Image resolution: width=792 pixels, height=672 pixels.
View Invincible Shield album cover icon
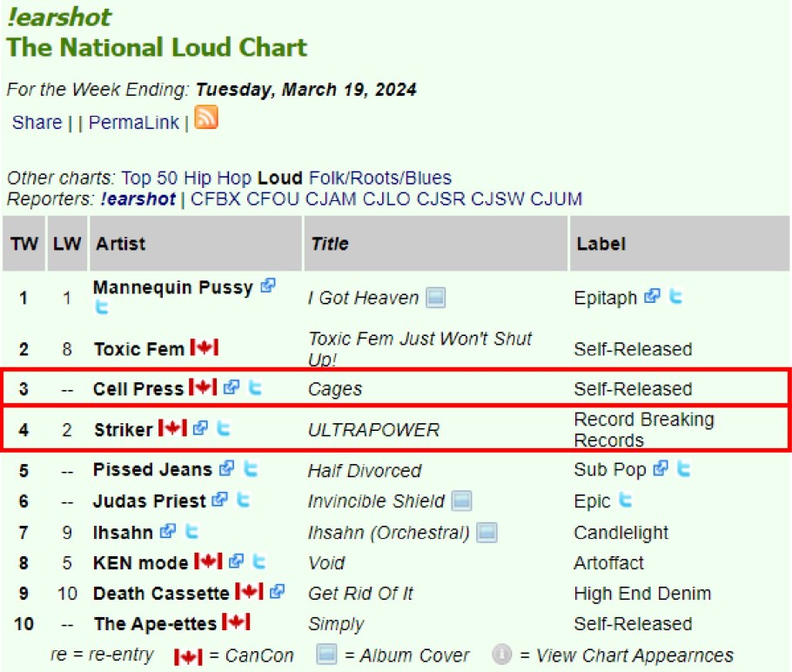[462, 501]
